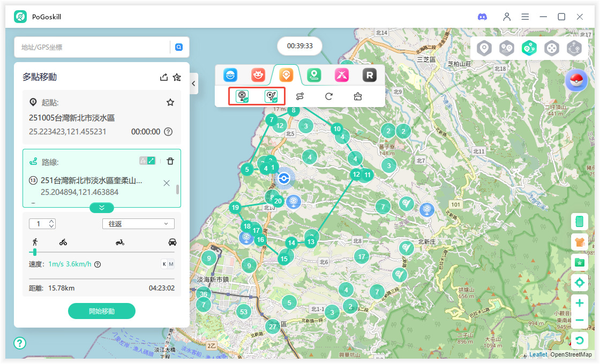Expand the route list with the double chevron

point(102,207)
